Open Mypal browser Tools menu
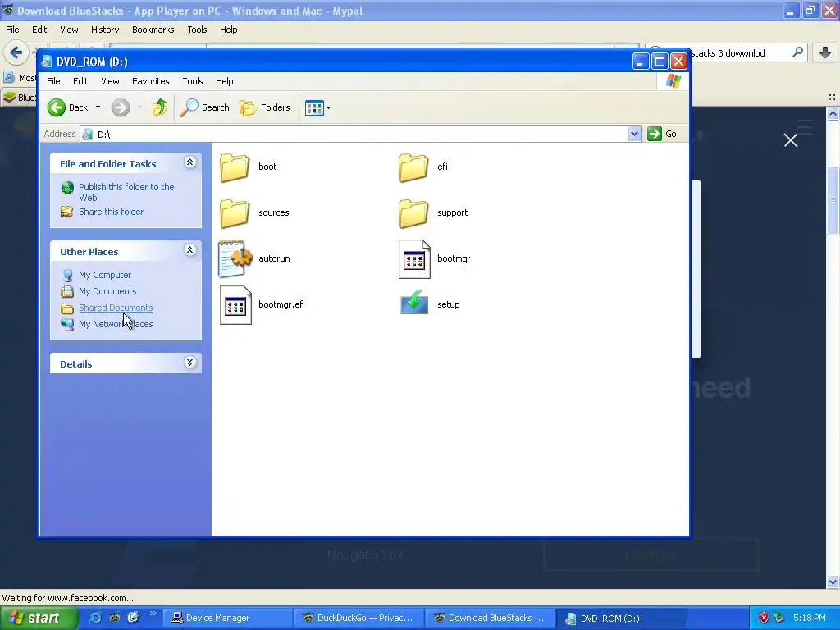This screenshot has height=630, width=840. click(x=197, y=30)
